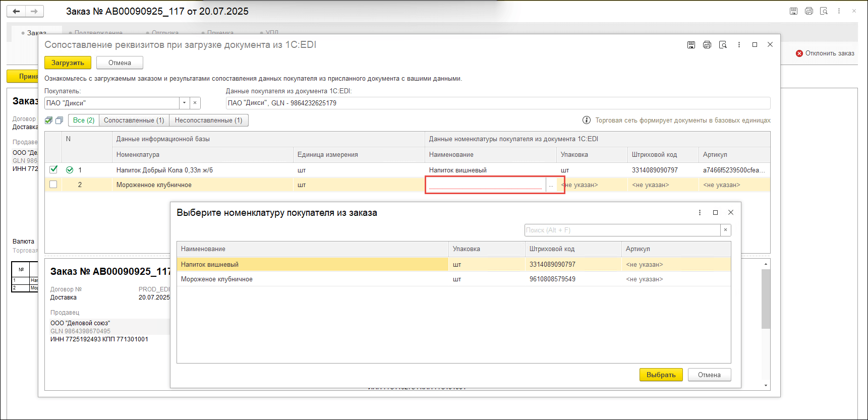This screenshot has height=420, width=868.
Task: Clear the Покупатель field value
Action: (x=195, y=103)
